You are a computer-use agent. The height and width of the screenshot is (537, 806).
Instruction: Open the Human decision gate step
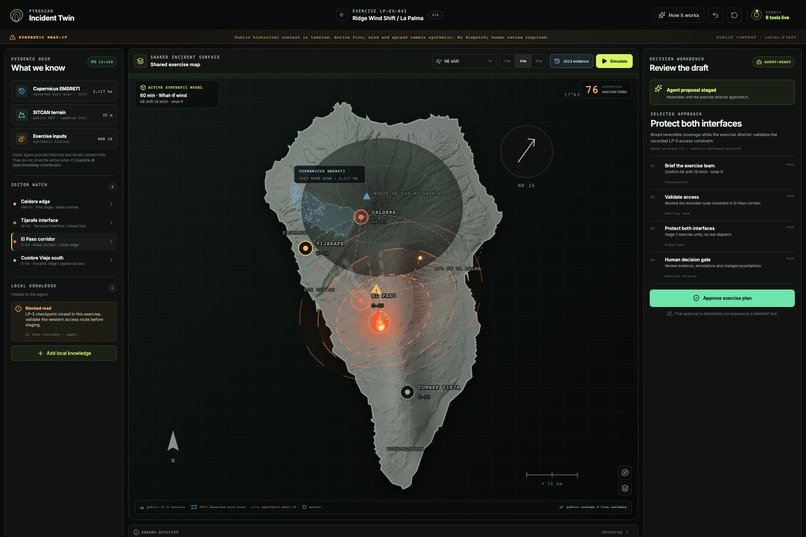tap(722, 267)
